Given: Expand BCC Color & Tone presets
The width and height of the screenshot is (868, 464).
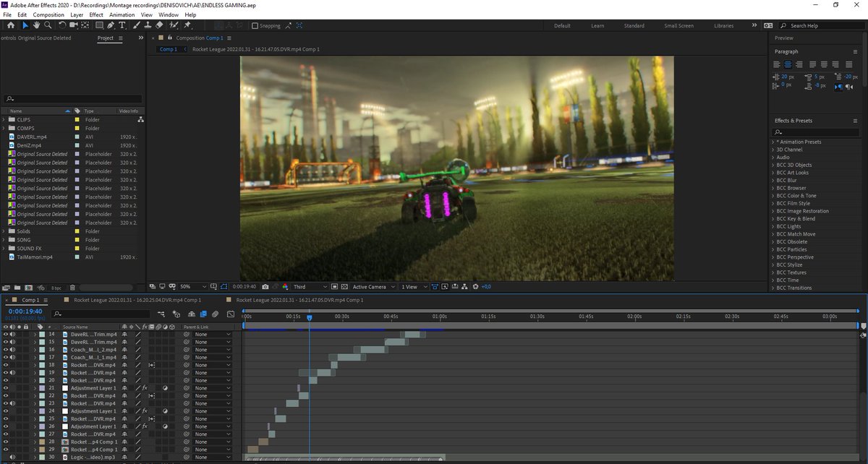Looking at the screenshot, I should pos(773,196).
